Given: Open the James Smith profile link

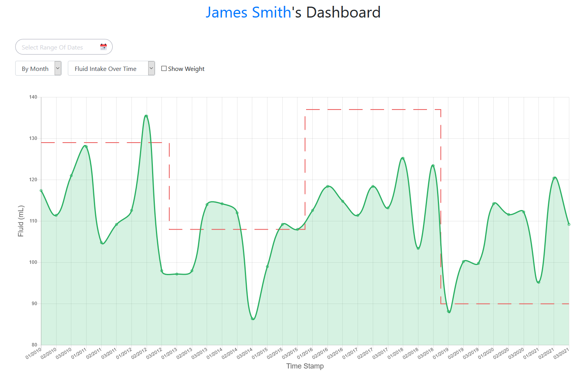Looking at the screenshot, I should click(x=248, y=12).
